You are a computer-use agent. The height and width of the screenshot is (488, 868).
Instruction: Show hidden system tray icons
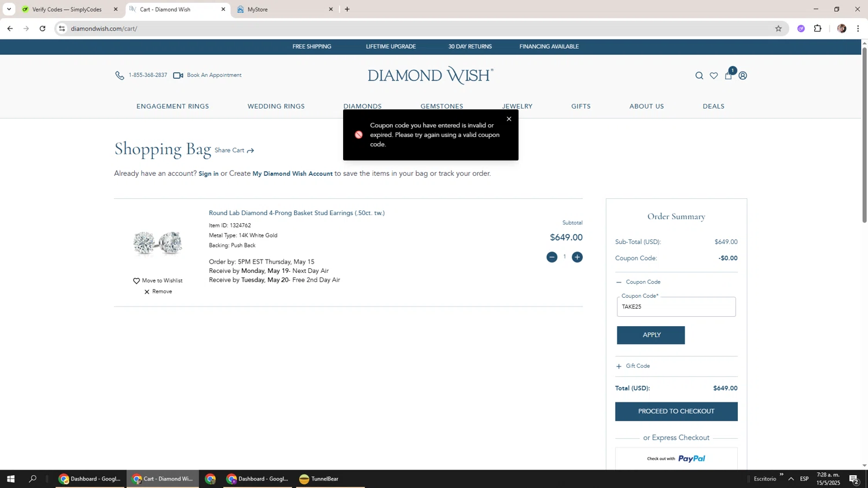(x=791, y=479)
